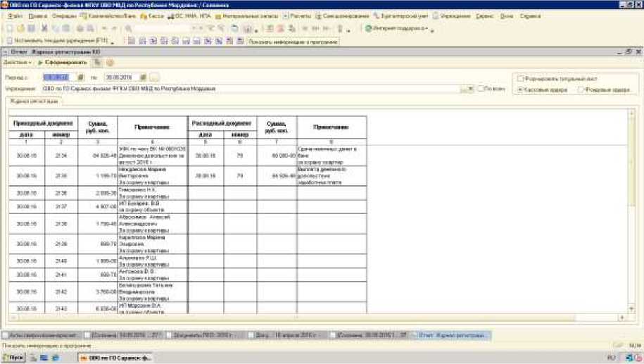This screenshot has height=364, width=644.
Task: Select the Фондовые ордера radio button
Action: pyautogui.click(x=581, y=90)
